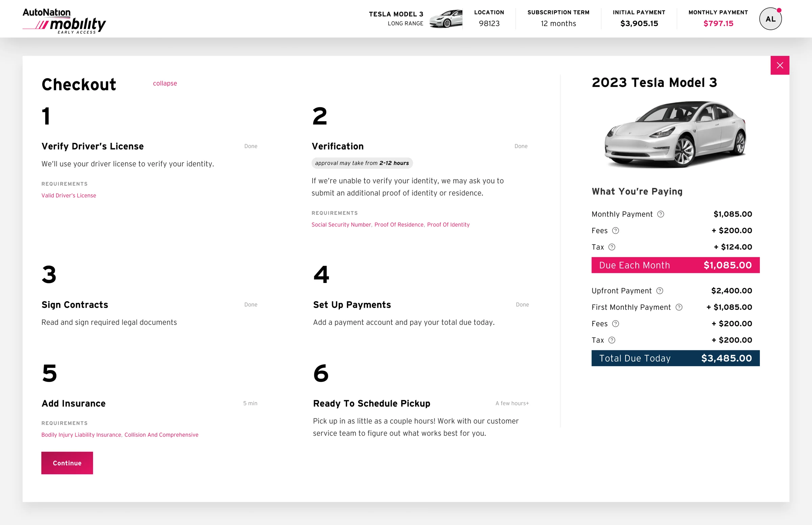Click the Set Up Payments step heading
The height and width of the screenshot is (525, 812).
pos(352,305)
